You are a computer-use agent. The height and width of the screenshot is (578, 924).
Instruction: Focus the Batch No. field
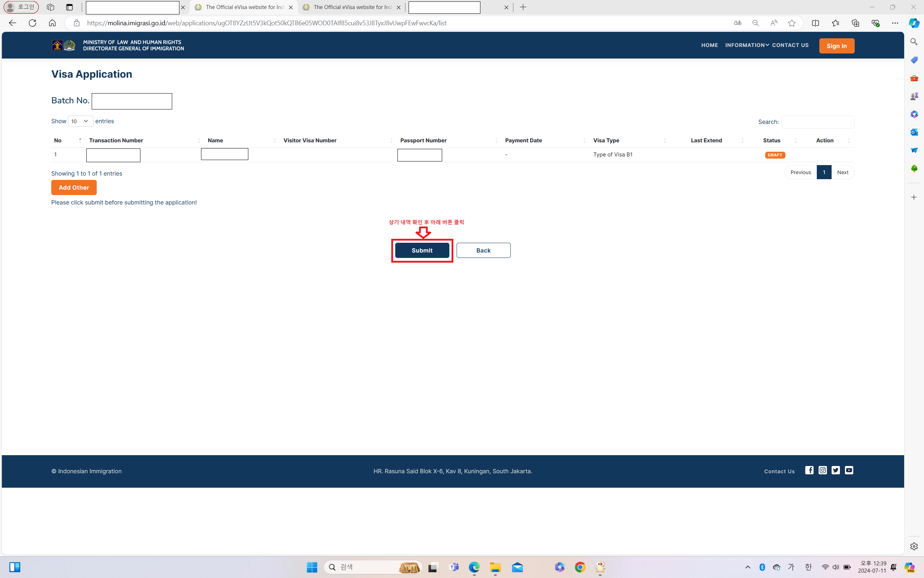pos(132,101)
